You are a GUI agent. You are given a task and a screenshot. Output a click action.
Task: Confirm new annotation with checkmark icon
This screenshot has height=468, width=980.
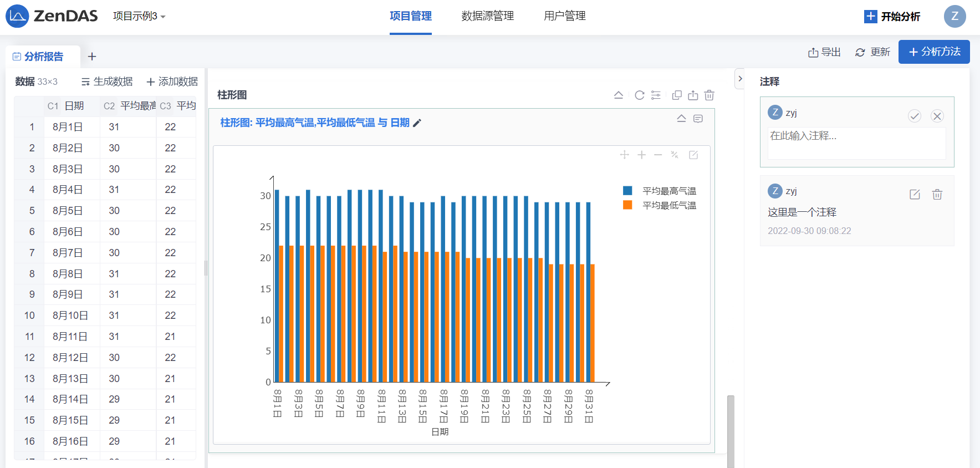tap(914, 116)
